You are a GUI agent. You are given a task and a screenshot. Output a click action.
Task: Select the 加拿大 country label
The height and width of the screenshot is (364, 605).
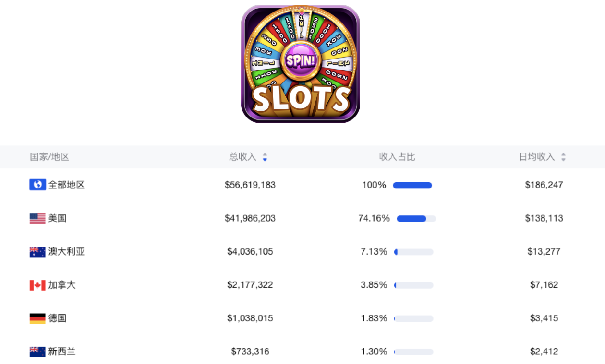(x=62, y=285)
